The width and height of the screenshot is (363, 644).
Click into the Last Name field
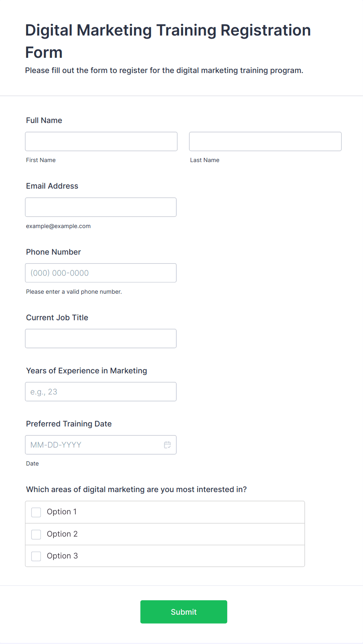click(265, 141)
